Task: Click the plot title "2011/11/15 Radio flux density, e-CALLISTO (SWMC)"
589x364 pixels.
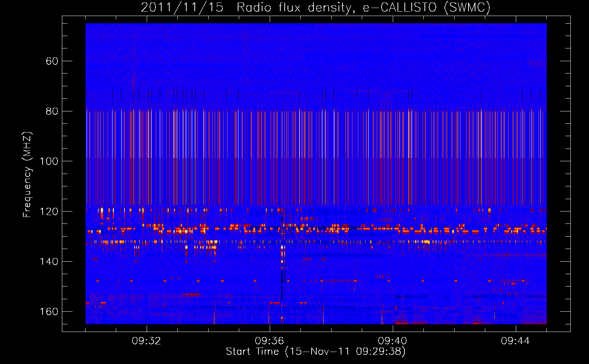Action: pyautogui.click(x=316, y=7)
